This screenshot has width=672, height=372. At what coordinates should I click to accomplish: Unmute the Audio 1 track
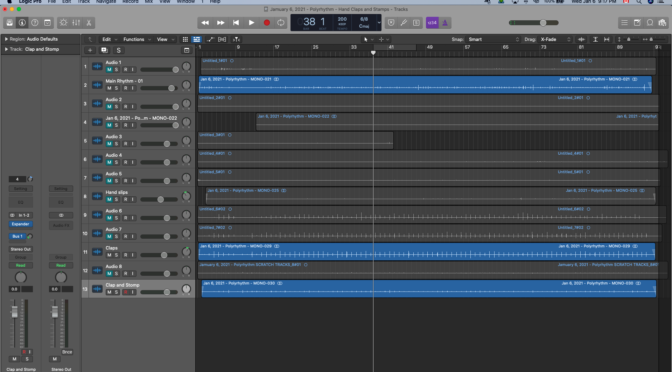tap(109, 69)
